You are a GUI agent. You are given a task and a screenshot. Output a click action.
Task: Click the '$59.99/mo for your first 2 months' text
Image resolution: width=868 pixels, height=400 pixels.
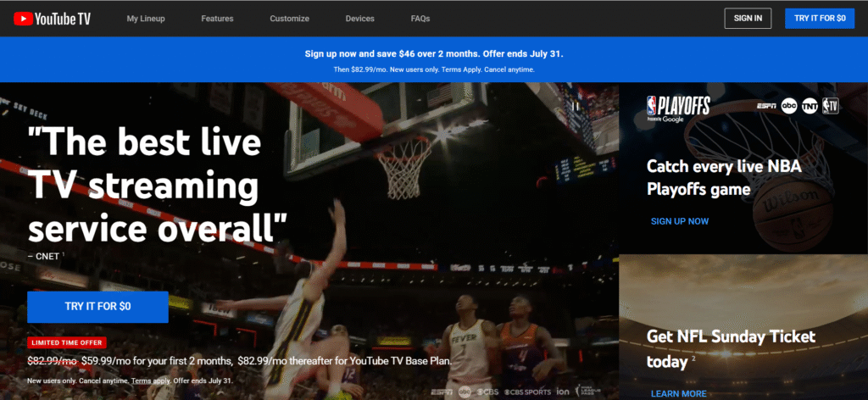157,361
